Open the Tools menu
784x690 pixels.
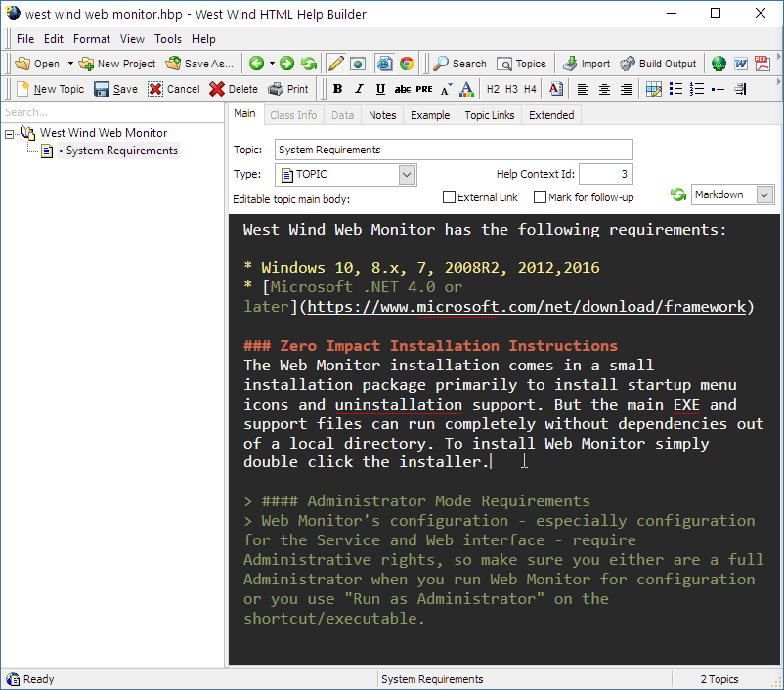[168, 39]
